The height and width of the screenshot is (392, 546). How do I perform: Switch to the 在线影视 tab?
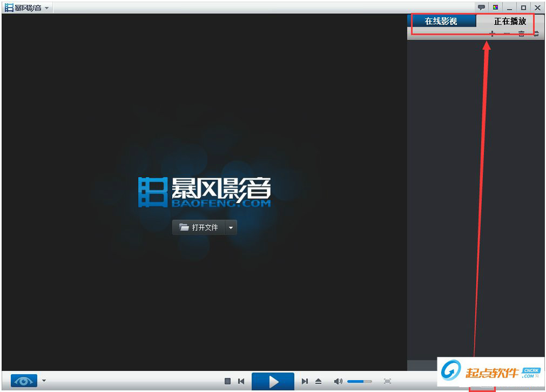pos(441,21)
